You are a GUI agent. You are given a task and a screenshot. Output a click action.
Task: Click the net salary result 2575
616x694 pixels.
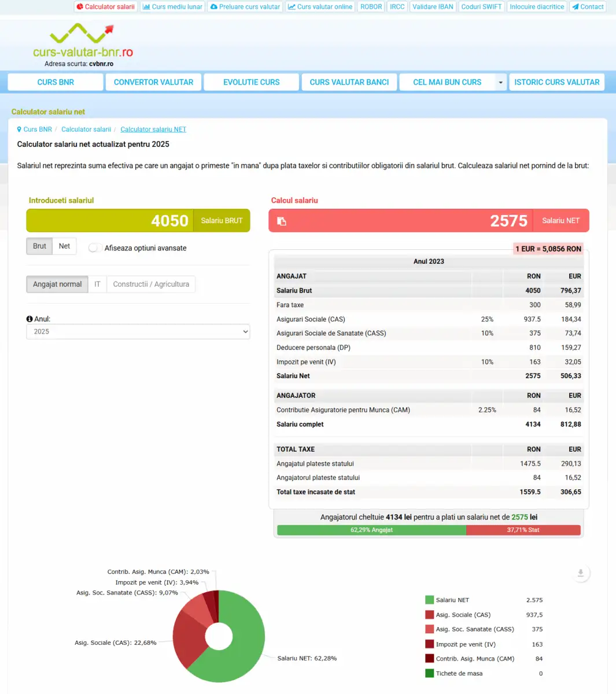point(509,221)
